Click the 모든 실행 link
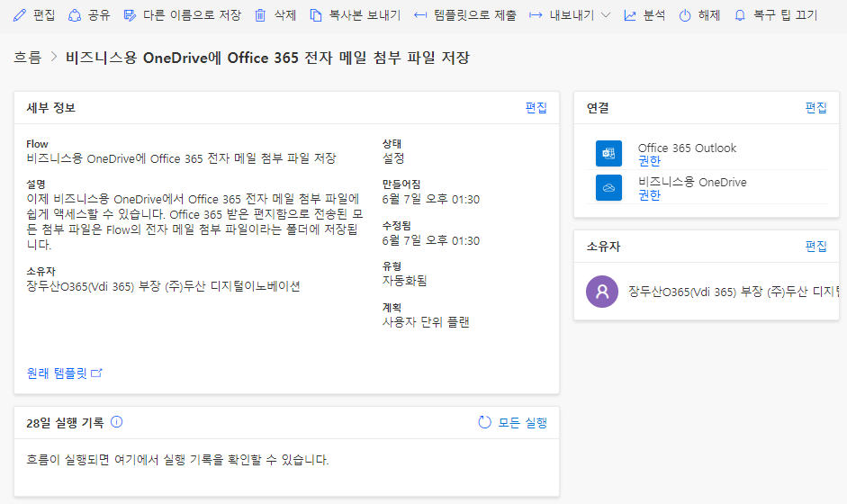Image resolution: width=847 pixels, height=504 pixels. [x=522, y=422]
